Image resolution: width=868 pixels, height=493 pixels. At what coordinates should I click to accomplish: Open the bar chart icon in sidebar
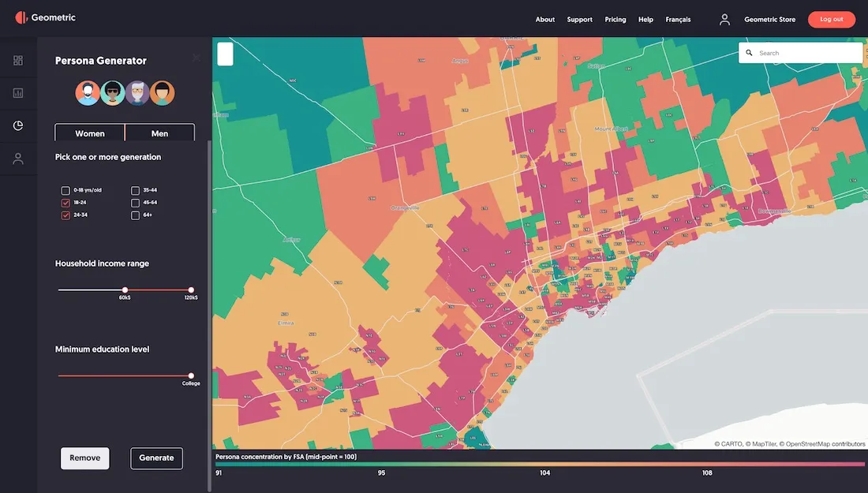click(18, 93)
